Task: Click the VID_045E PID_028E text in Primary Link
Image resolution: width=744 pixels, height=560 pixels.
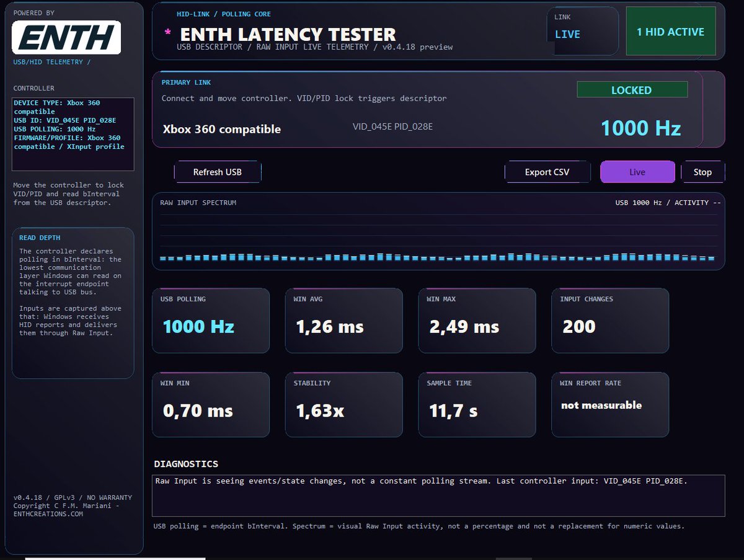Action: pyautogui.click(x=392, y=127)
